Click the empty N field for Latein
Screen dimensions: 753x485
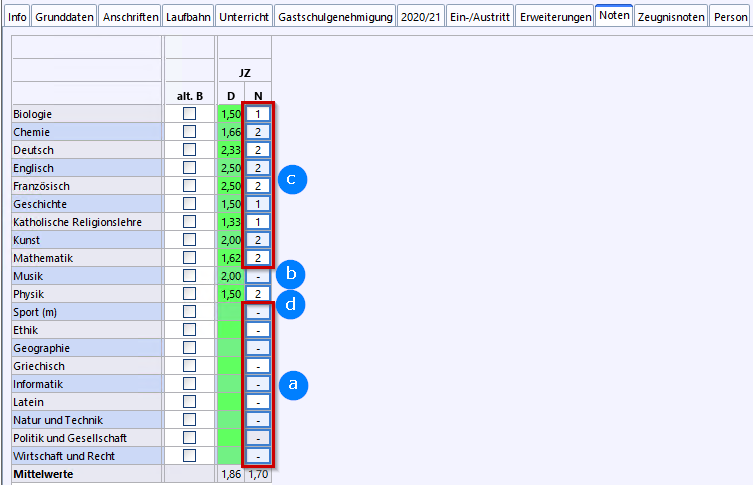258,402
